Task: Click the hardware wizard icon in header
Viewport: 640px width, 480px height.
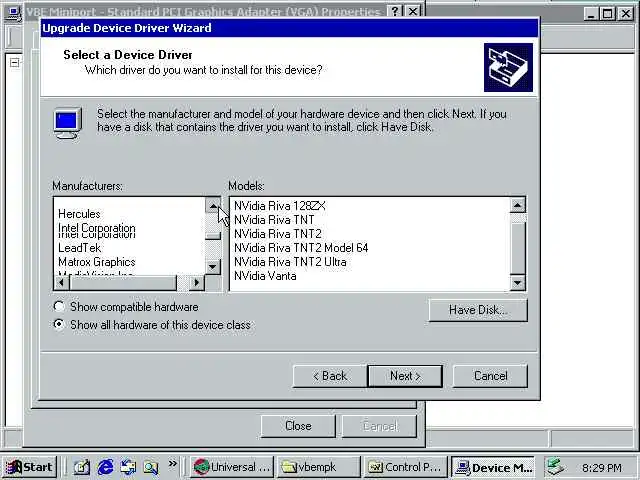Action: (508, 67)
